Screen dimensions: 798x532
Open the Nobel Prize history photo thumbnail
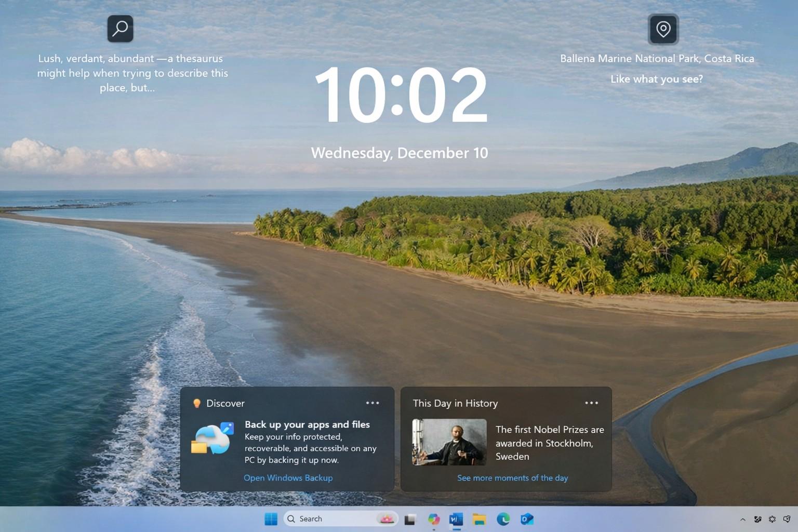pos(449,442)
